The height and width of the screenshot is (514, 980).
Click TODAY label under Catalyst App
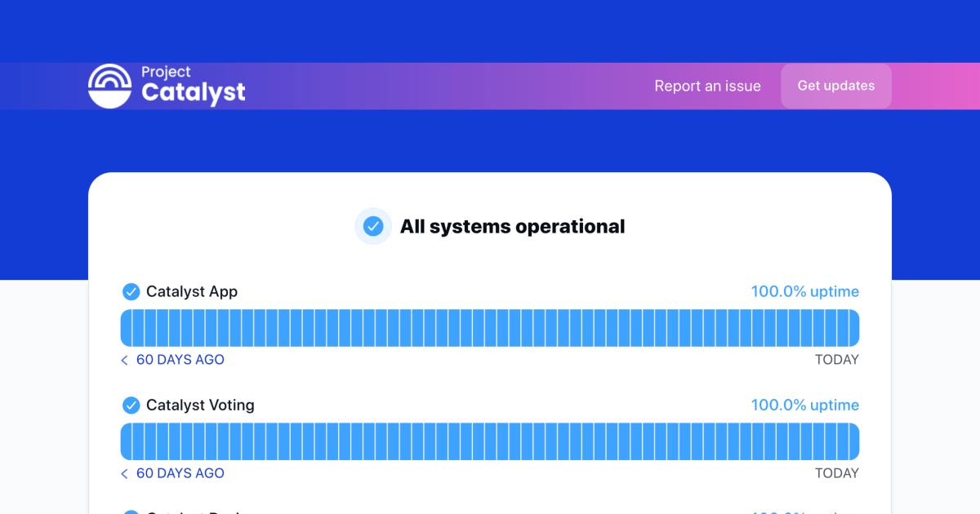coord(837,360)
